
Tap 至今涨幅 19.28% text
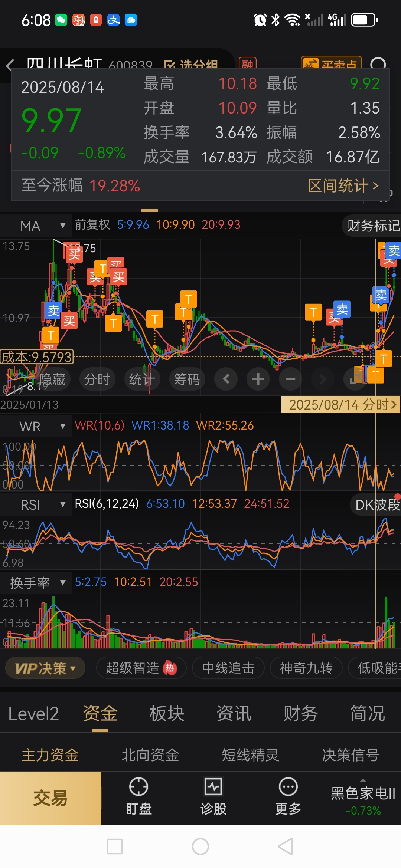pyautogui.click(x=81, y=185)
